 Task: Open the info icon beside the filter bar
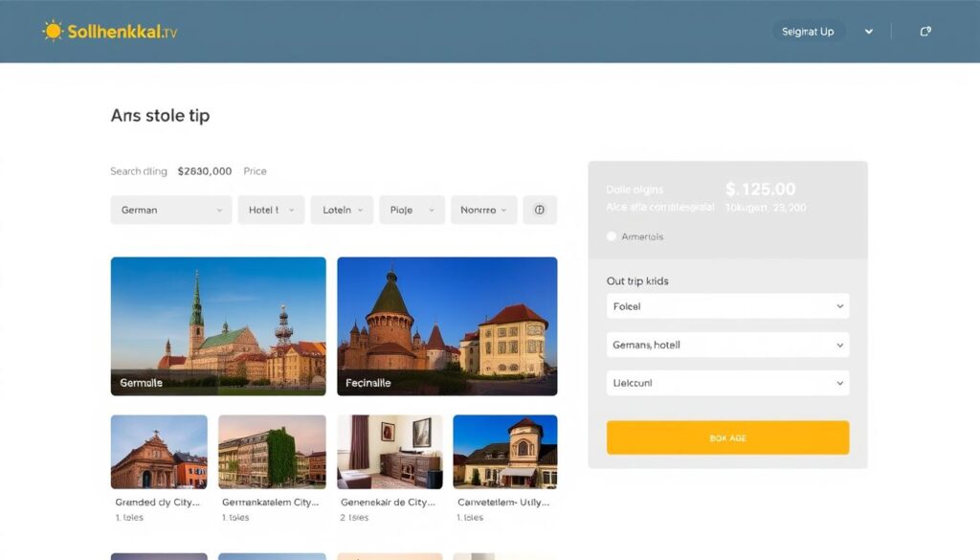coord(540,210)
